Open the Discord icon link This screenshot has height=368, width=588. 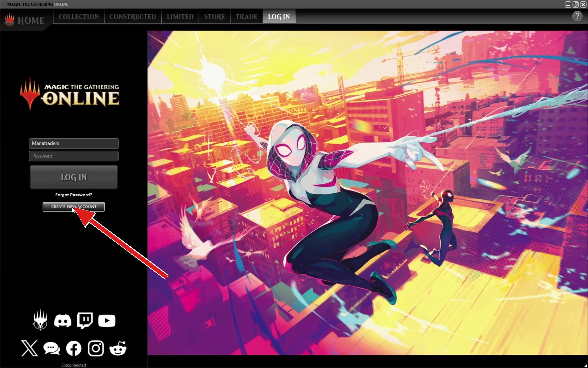click(x=63, y=321)
